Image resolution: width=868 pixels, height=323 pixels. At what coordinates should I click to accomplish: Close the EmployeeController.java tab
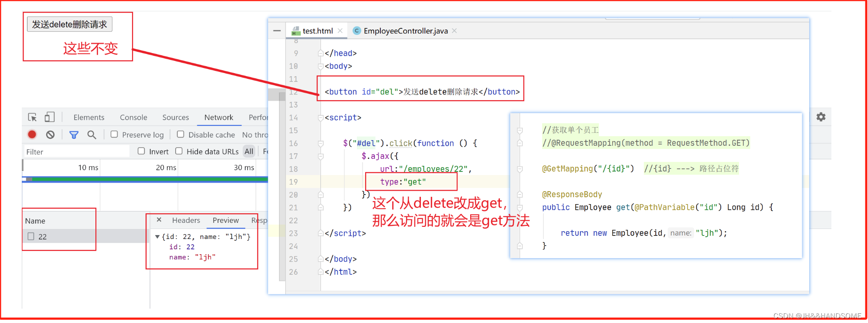pyautogui.click(x=454, y=31)
